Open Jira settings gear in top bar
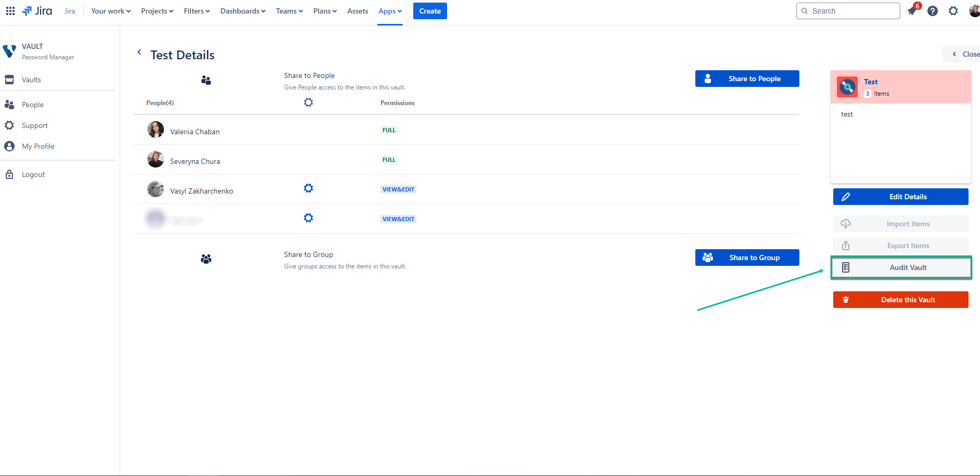The height and width of the screenshot is (476, 980). tap(953, 10)
